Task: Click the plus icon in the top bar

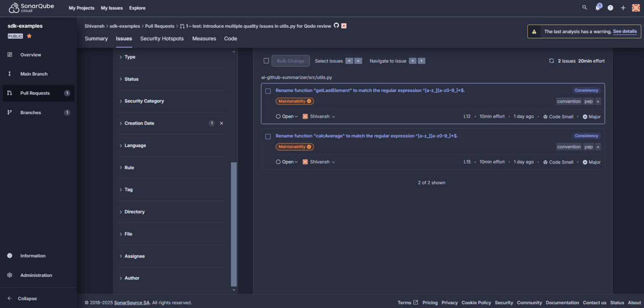Action: coord(623,7)
